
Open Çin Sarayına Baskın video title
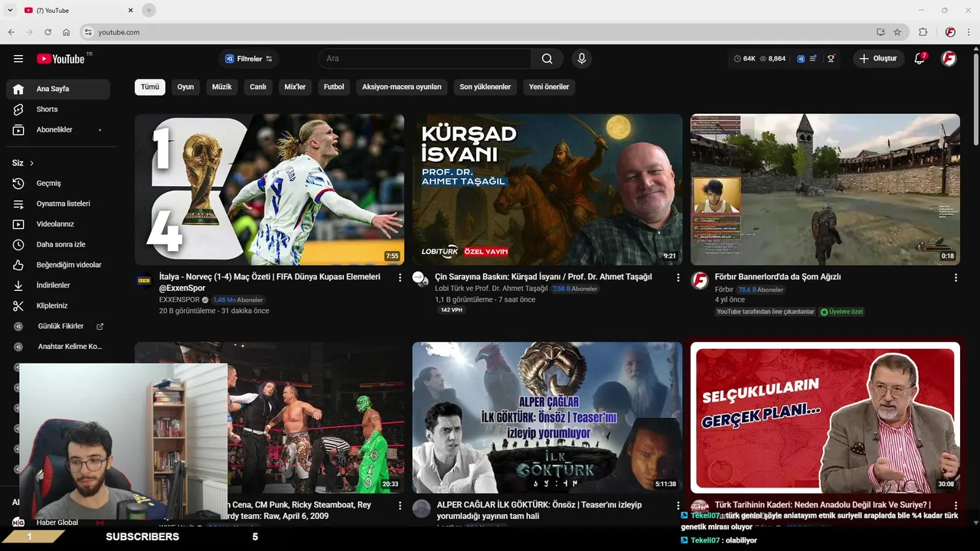click(x=543, y=277)
